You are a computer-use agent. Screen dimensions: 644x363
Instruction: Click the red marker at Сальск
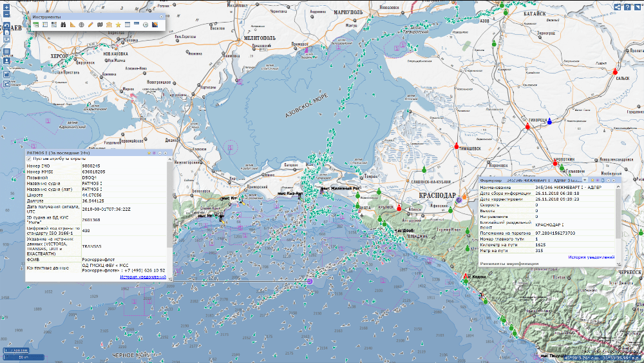(x=616, y=72)
